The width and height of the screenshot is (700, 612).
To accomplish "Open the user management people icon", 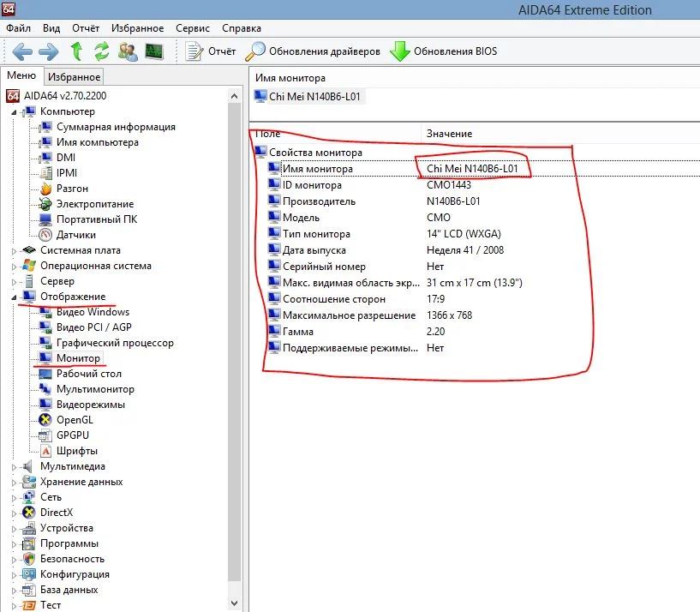I will [128, 51].
